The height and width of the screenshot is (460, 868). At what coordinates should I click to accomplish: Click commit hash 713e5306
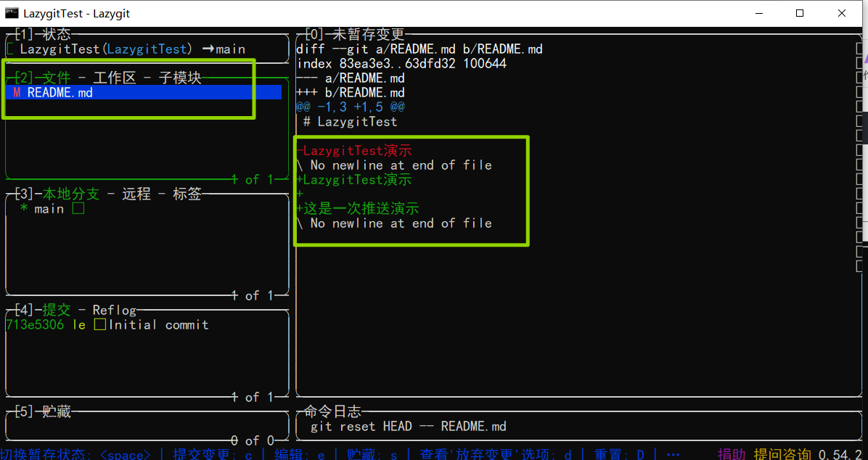(34, 324)
